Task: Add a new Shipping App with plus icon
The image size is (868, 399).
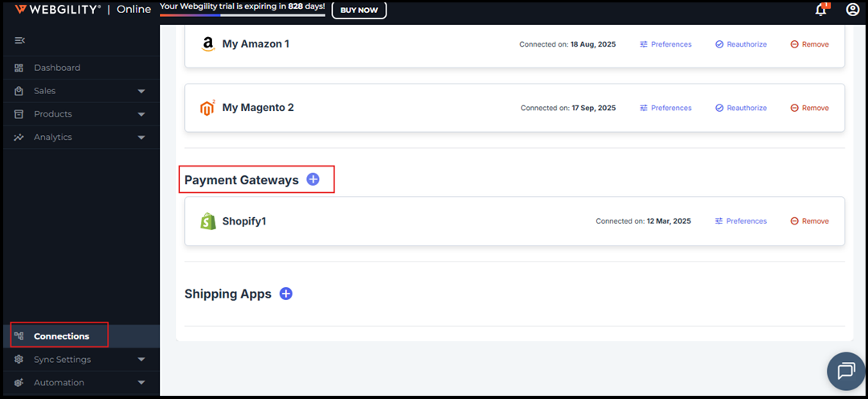Action: click(285, 294)
